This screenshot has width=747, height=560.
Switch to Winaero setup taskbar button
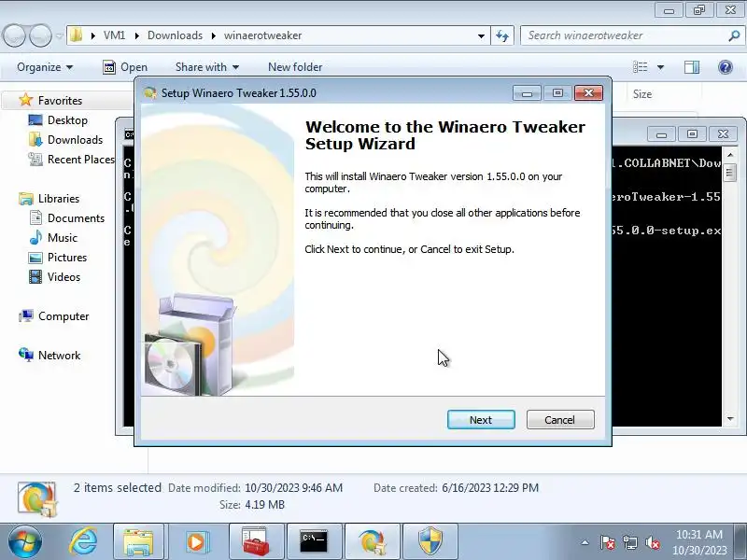[x=372, y=542]
